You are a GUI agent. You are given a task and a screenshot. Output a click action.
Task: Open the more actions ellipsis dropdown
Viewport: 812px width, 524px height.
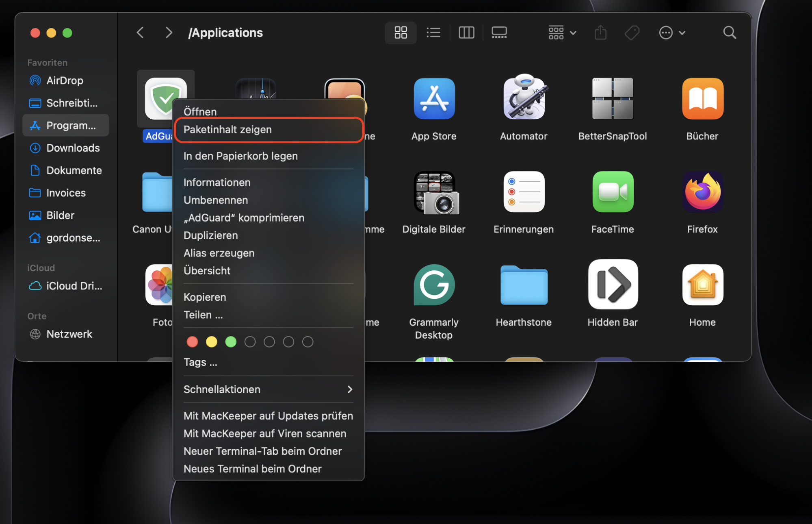click(x=672, y=33)
